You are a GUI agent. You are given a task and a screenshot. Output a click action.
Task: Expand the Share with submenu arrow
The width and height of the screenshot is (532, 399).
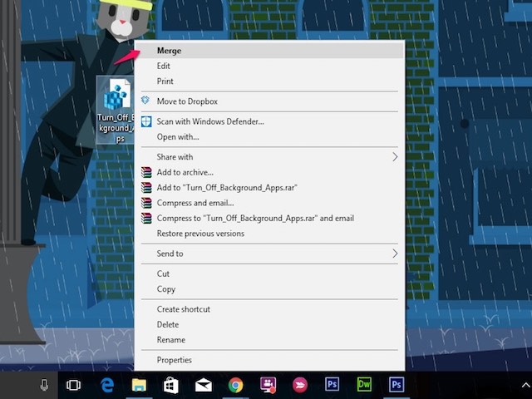pos(395,157)
